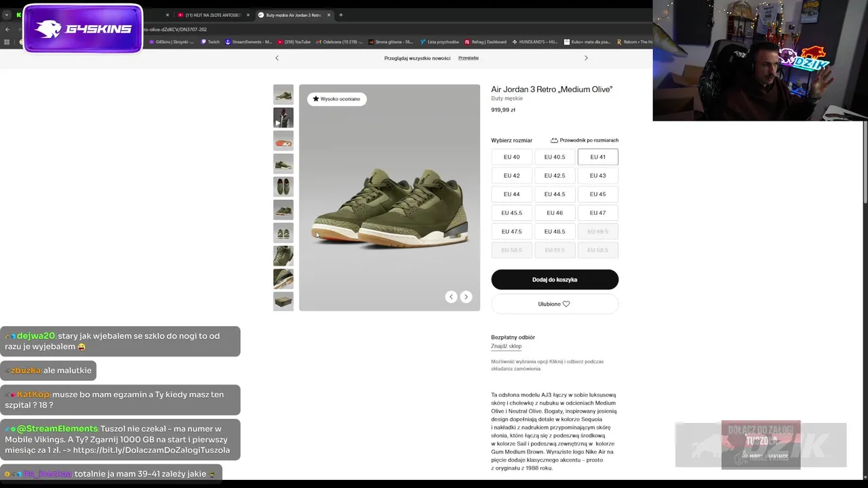Open the Strona główna bookmark
Image resolution: width=868 pixels, height=488 pixels.
(391, 42)
